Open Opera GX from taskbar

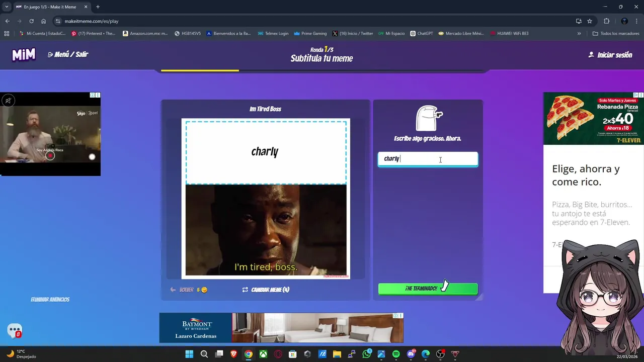[x=278, y=354]
